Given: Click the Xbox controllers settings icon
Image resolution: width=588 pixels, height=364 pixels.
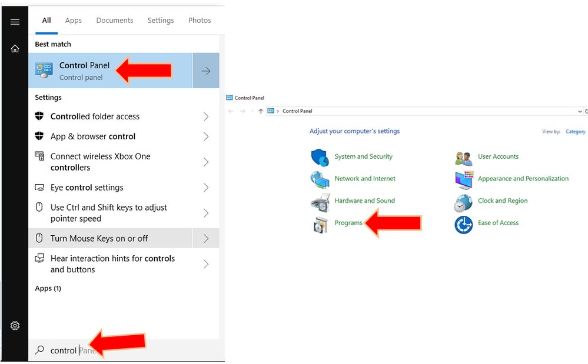Looking at the screenshot, I should click(x=39, y=156).
